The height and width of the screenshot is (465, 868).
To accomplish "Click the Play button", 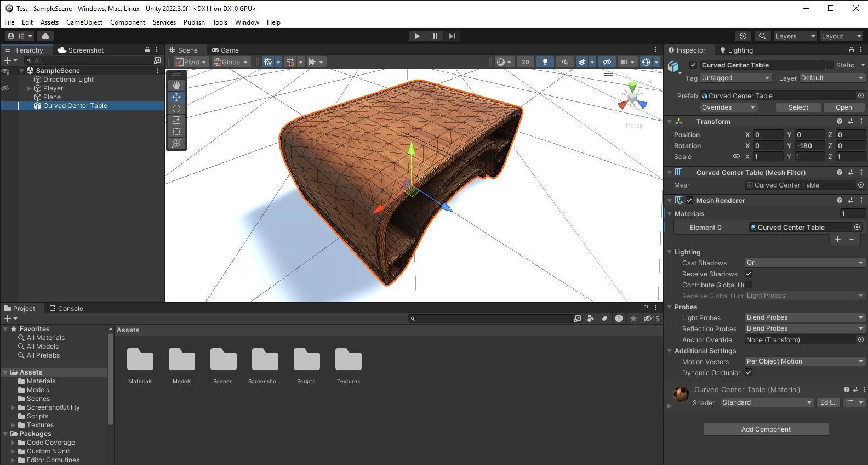I will tap(417, 36).
